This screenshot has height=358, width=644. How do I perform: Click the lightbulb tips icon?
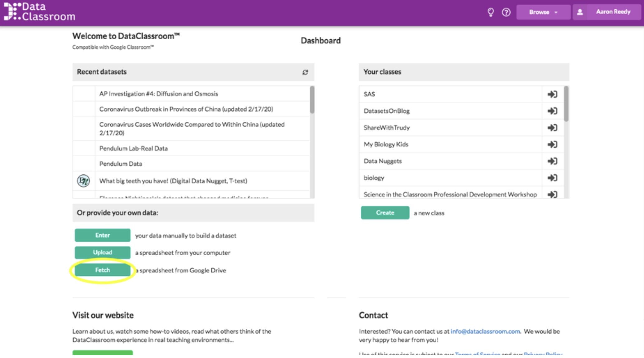[490, 12]
